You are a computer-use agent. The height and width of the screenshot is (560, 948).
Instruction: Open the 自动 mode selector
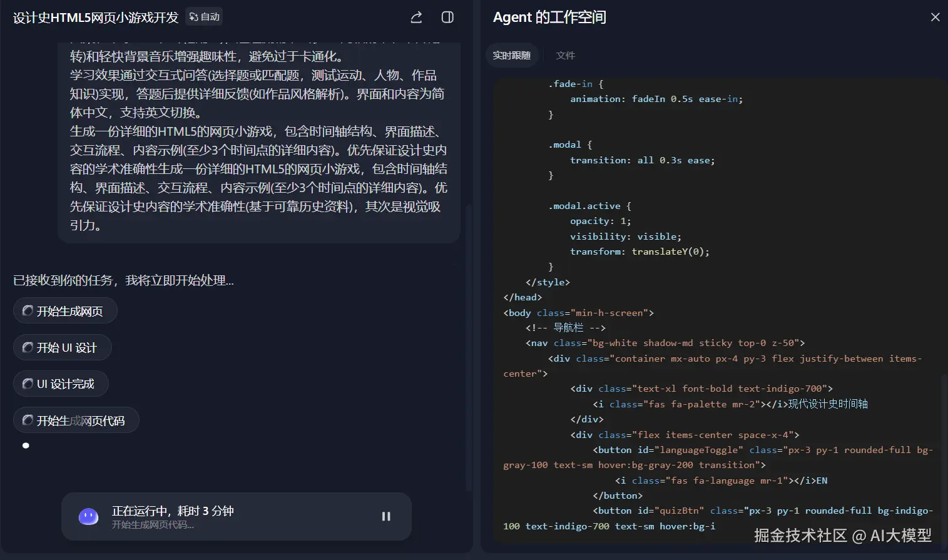[x=204, y=17]
